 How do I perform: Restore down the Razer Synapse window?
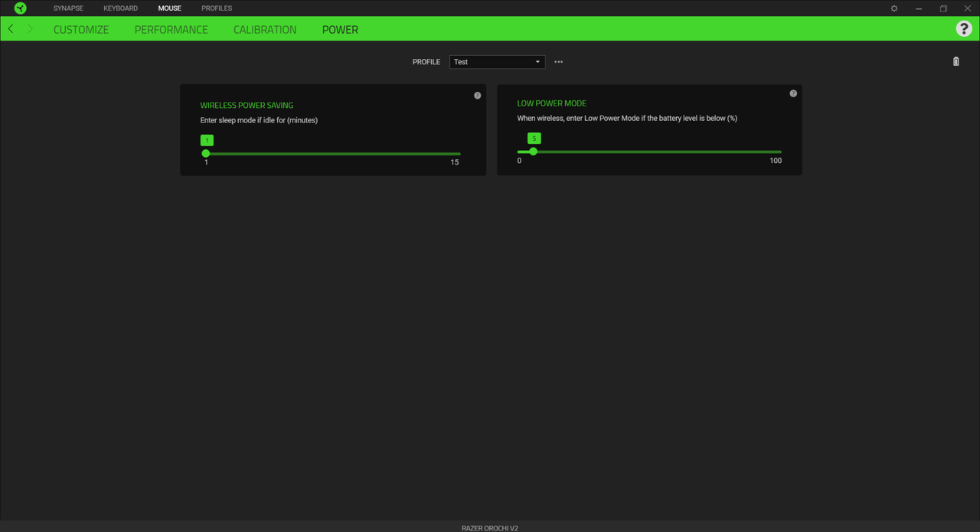pos(943,8)
